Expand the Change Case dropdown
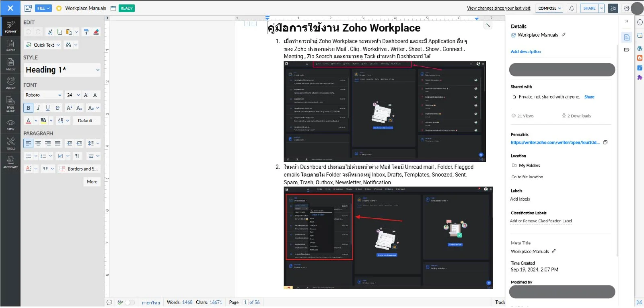 click(93, 108)
